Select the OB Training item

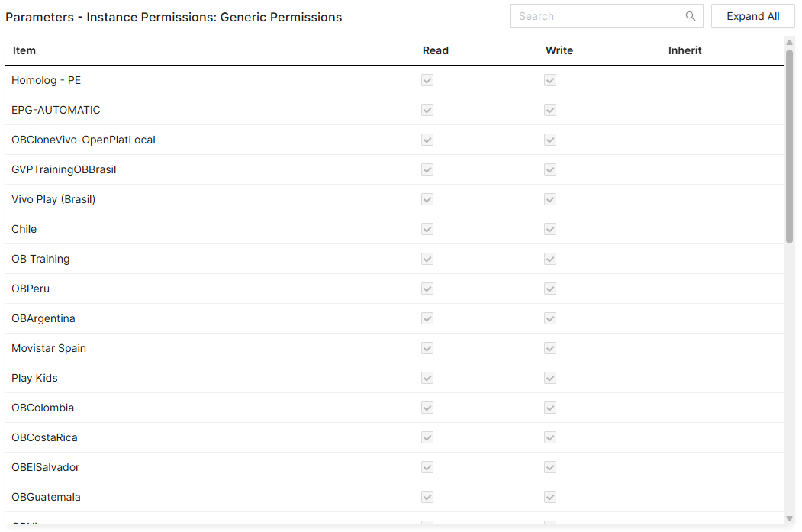40,259
